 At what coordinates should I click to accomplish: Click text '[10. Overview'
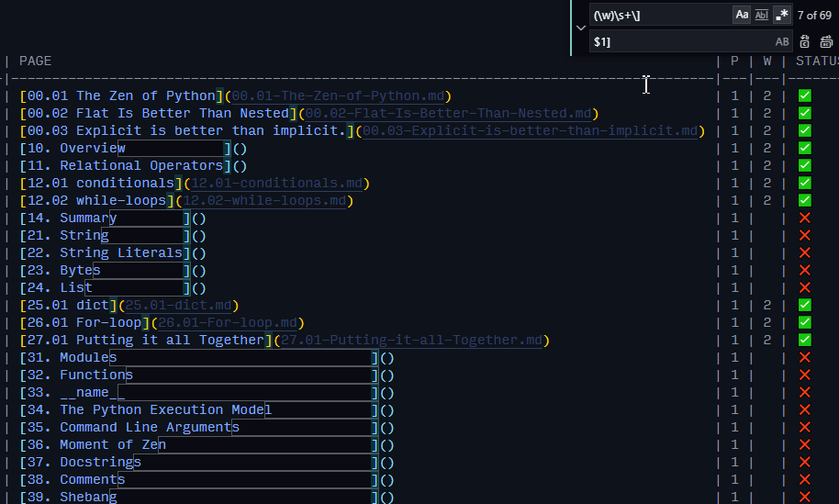(x=73, y=148)
